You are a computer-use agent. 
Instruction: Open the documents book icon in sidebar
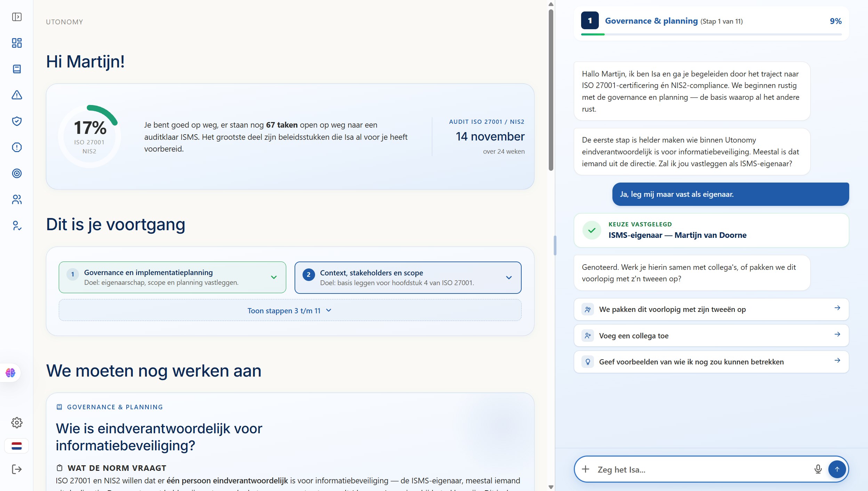(x=17, y=69)
